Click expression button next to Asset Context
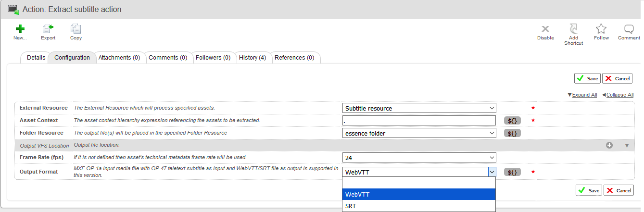Screen dimensions: 644x212 (512, 121)
